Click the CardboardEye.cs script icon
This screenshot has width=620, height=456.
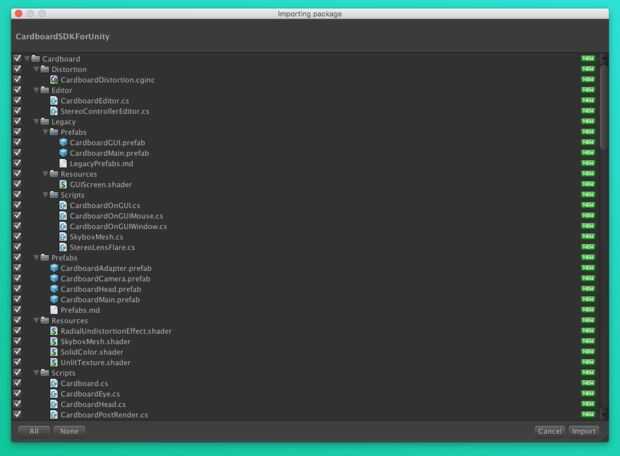tap(54, 394)
